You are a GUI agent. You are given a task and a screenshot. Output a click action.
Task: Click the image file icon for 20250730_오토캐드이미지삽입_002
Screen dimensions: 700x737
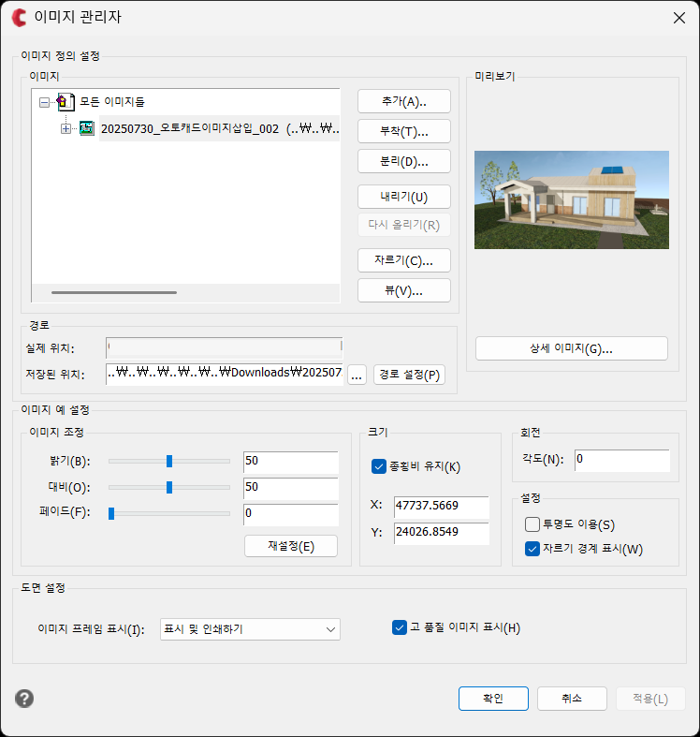click(x=86, y=128)
